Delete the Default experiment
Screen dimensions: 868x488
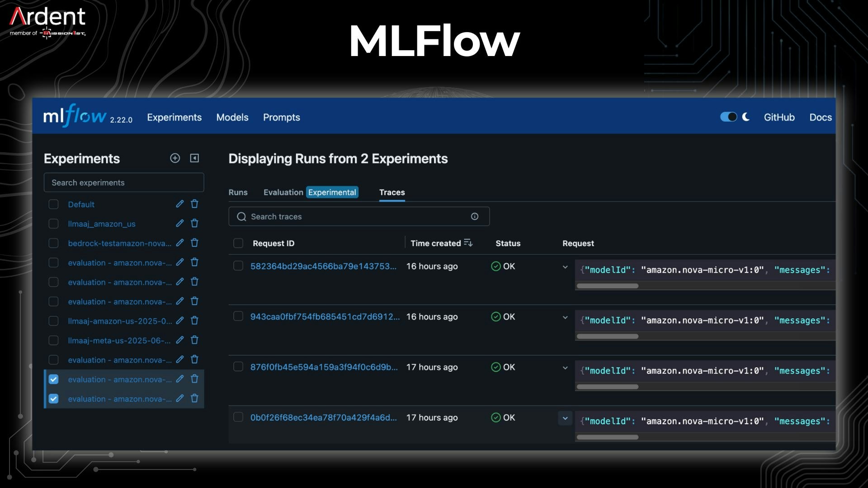pyautogui.click(x=195, y=204)
